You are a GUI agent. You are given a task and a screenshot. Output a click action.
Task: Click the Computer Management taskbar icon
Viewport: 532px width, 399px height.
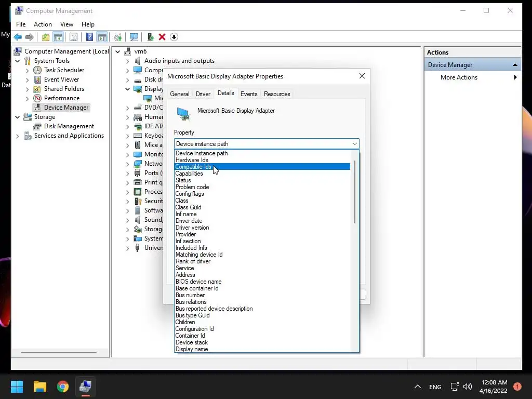click(x=86, y=387)
